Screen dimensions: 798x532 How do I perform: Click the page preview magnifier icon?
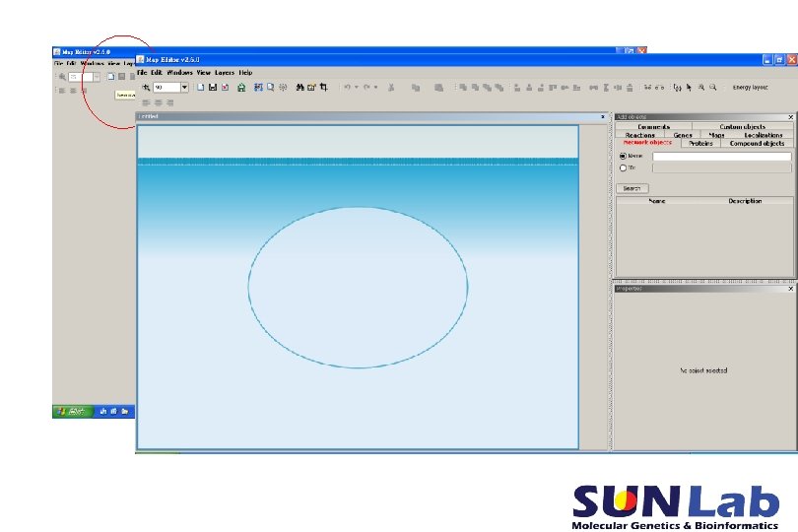tap(270, 88)
